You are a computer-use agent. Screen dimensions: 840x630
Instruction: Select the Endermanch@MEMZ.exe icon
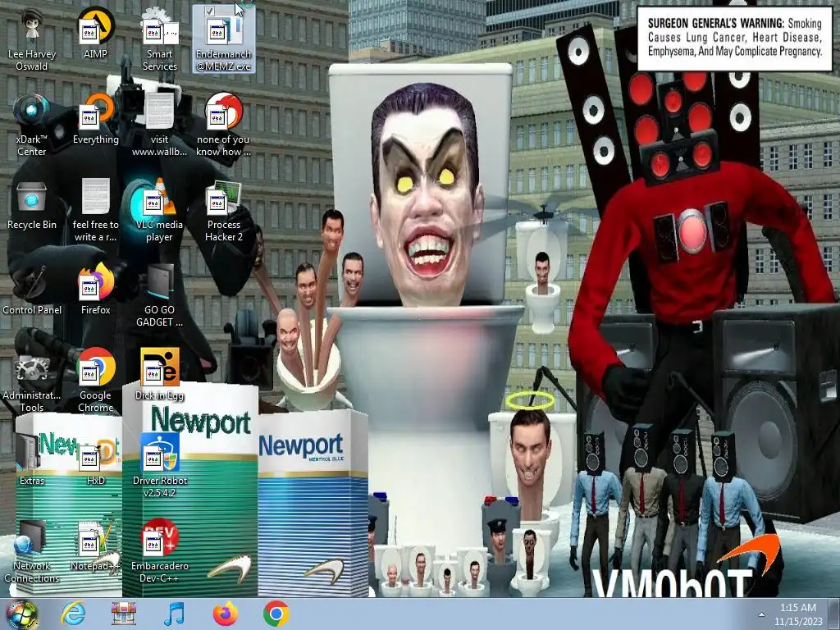pos(223,39)
